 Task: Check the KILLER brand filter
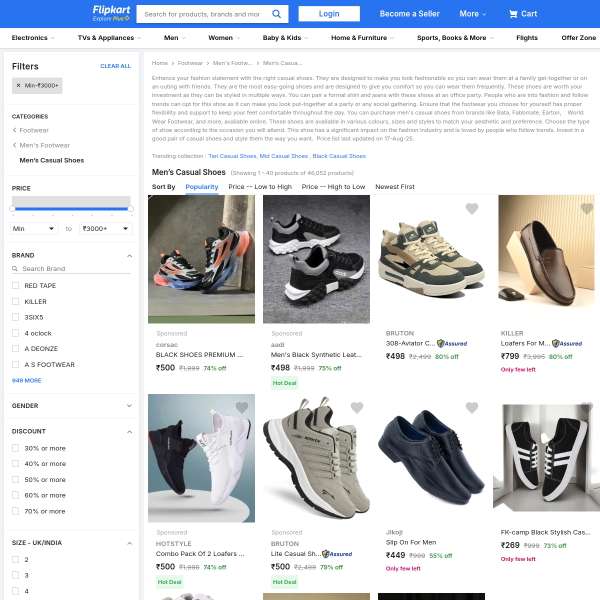(x=15, y=302)
